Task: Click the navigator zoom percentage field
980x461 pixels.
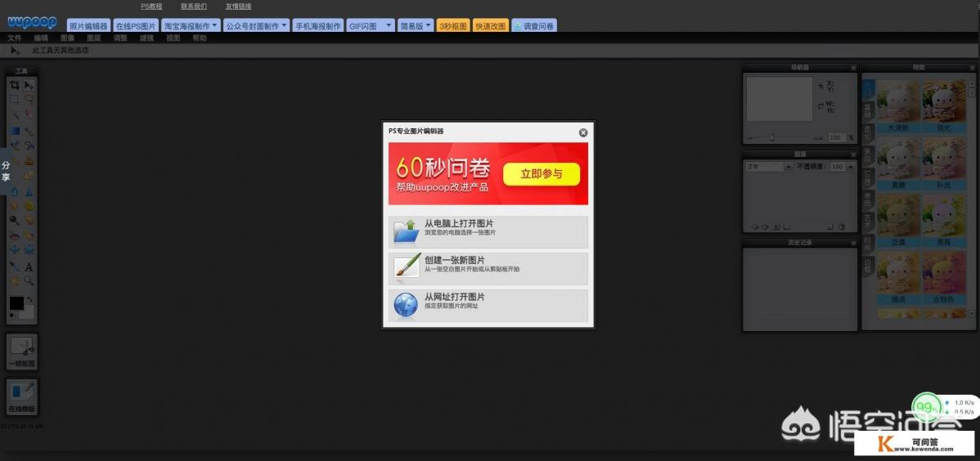Action: coord(836,137)
